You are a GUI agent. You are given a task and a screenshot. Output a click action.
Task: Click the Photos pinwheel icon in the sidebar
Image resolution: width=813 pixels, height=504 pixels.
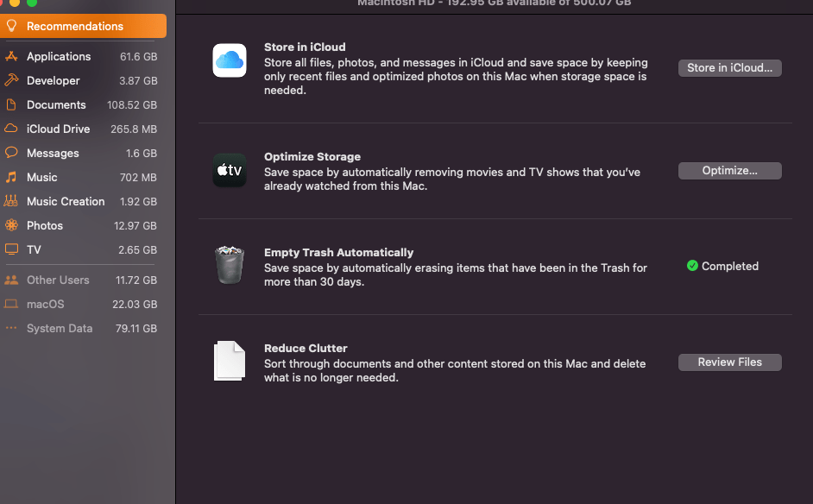[12, 225]
